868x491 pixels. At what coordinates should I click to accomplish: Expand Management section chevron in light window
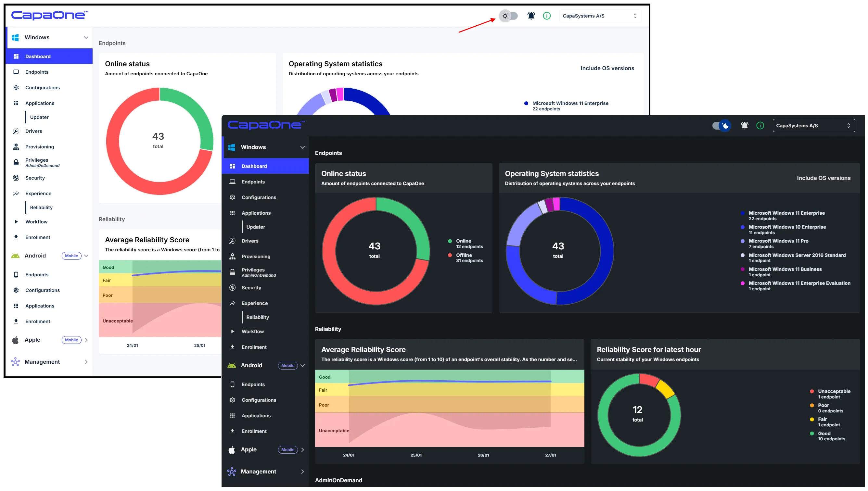tap(86, 362)
